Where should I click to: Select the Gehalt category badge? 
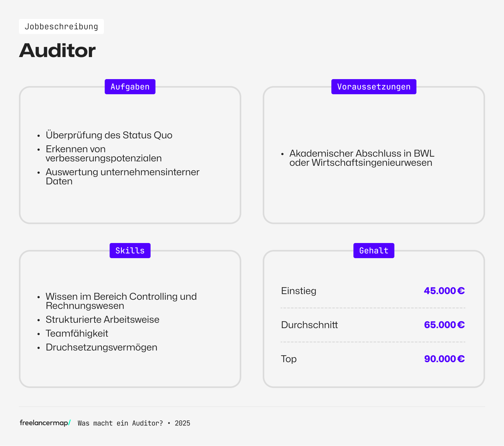click(374, 250)
